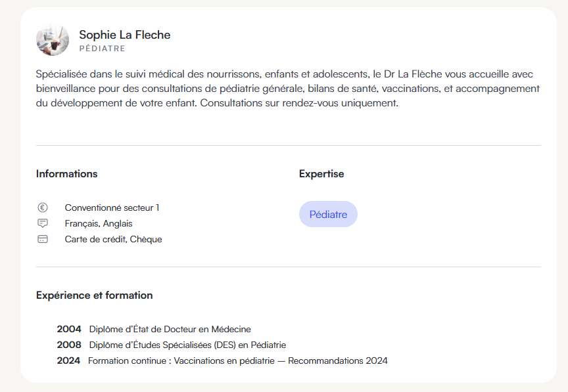The width and height of the screenshot is (568, 392).
Task: Click the doctor's biography paragraph
Action: click(287, 88)
